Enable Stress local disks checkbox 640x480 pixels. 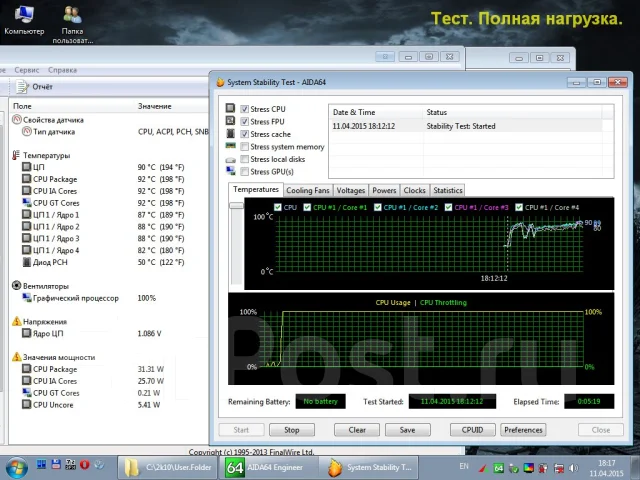[x=244, y=159]
